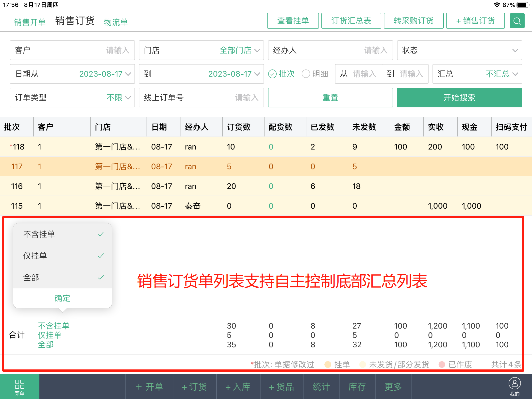
Task: Toggle the 不含挂单 checkmark option
Action: pos(63,234)
